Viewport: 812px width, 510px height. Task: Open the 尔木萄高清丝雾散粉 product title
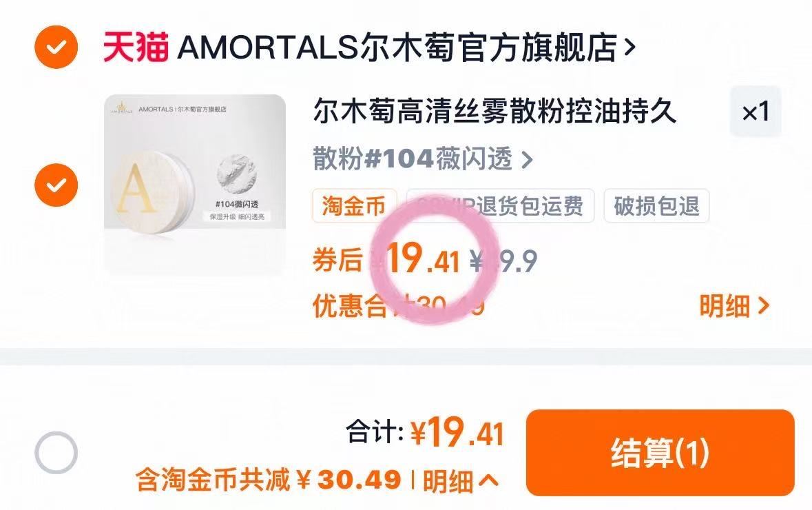click(x=495, y=111)
